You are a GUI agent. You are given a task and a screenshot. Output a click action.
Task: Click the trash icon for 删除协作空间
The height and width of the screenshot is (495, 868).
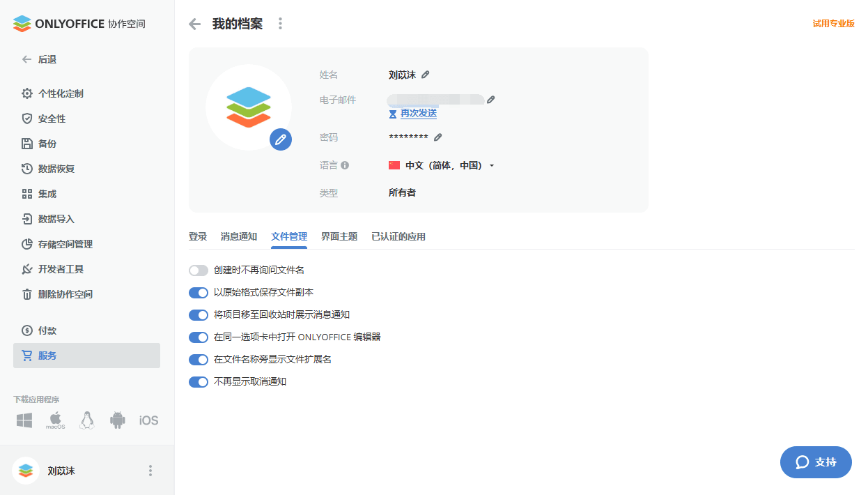tap(27, 294)
